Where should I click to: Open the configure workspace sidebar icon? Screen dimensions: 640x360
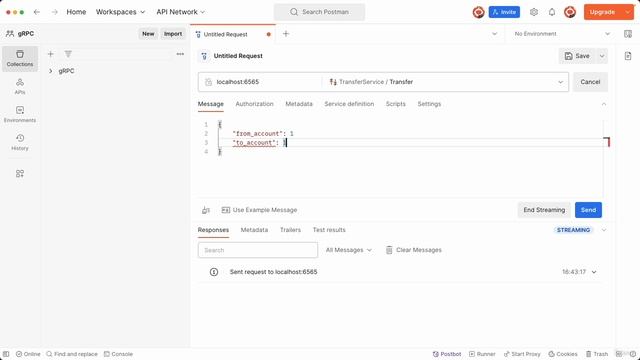click(x=20, y=173)
